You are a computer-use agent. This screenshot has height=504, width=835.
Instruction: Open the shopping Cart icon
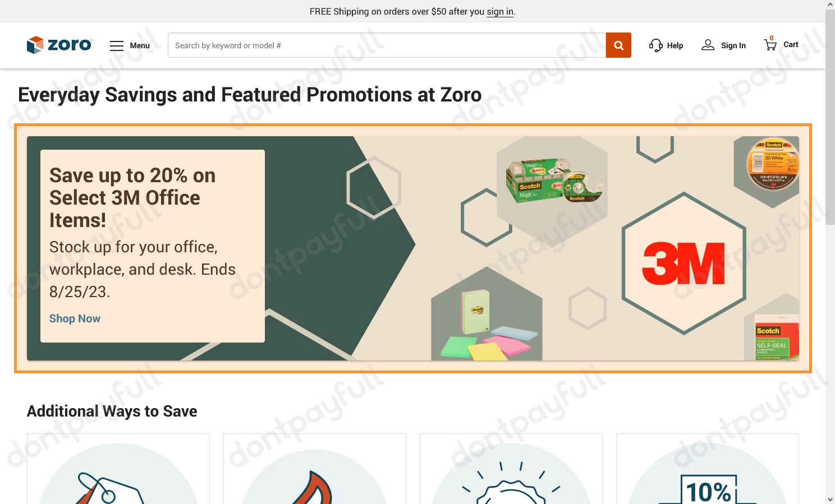pyautogui.click(x=769, y=45)
